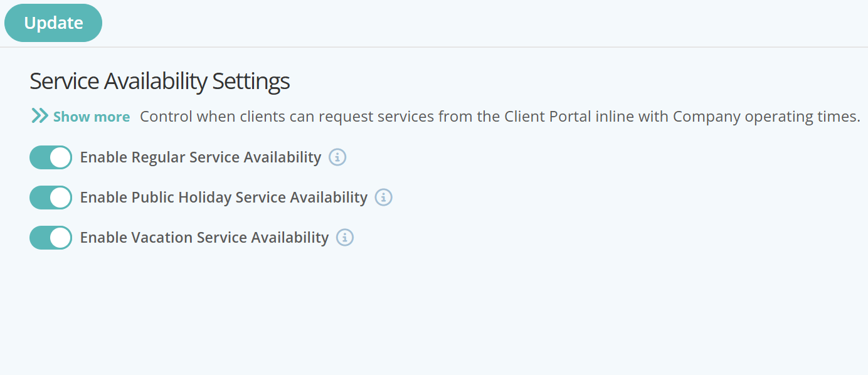The image size is (868, 375).
Task: Disable Enable Regular Service Availability
Action: [51, 157]
